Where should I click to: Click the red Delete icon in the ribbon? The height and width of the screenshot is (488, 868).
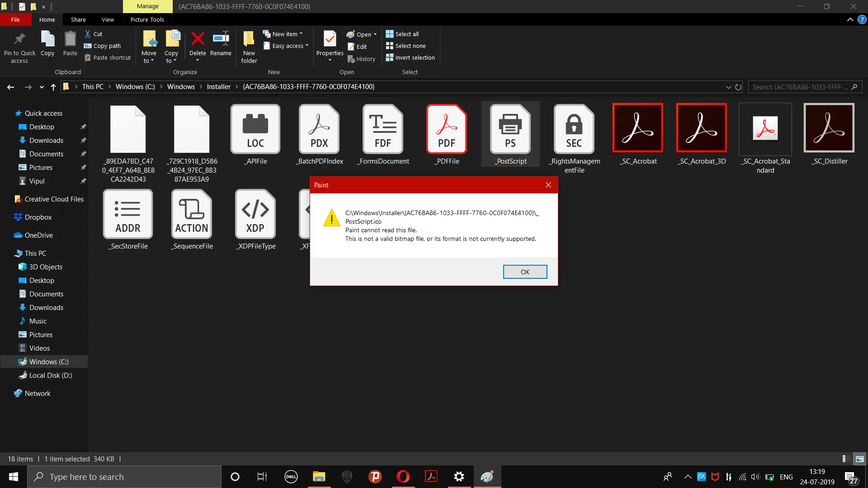click(x=198, y=39)
